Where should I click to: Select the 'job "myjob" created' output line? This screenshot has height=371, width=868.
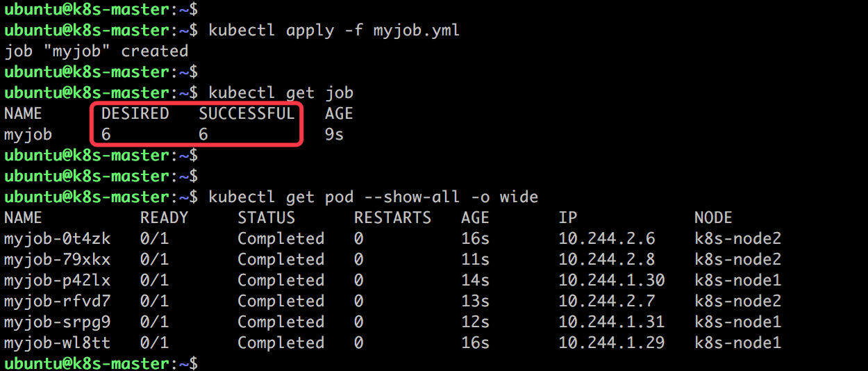click(x=96, y=51)
